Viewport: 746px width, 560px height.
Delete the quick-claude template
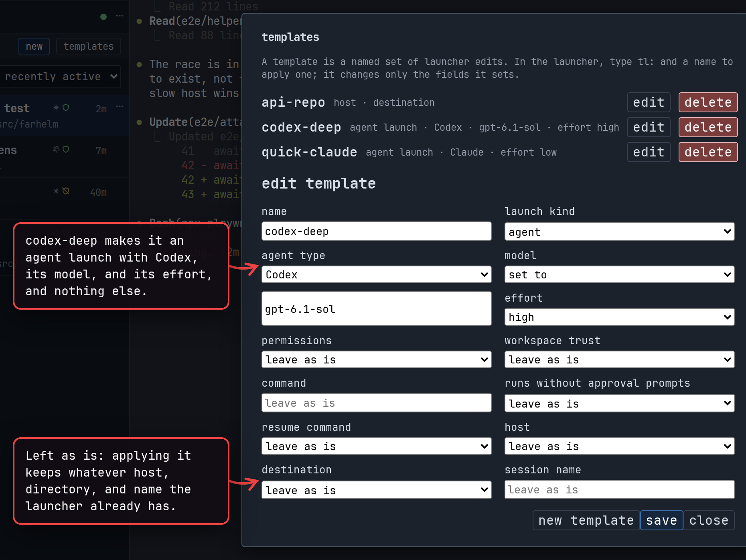coord(708,152)
